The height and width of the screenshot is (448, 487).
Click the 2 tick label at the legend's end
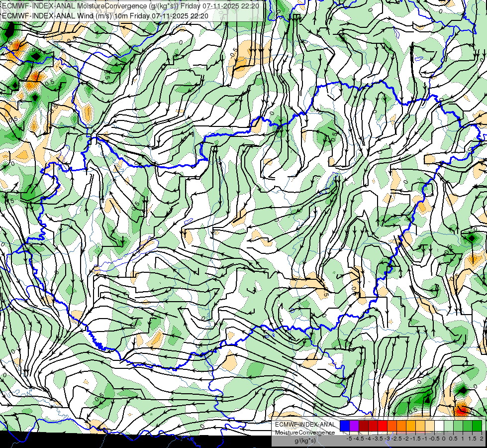(x=482, y=439)
